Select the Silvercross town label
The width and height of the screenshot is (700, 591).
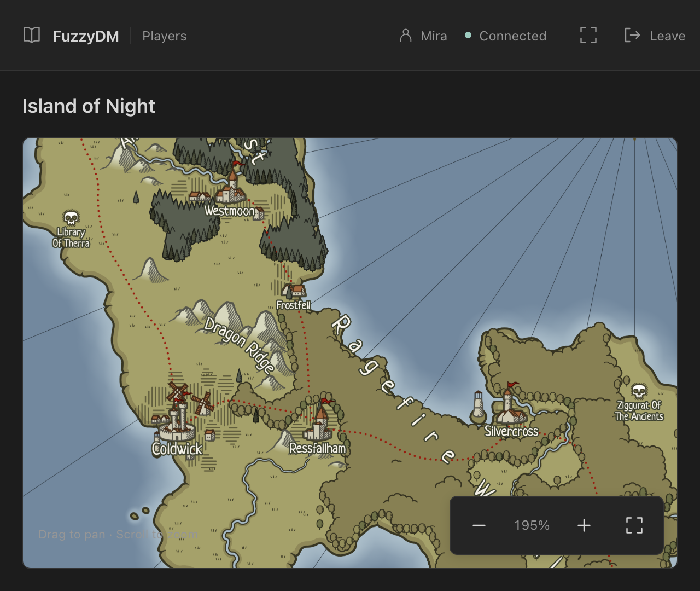(511, 431)
